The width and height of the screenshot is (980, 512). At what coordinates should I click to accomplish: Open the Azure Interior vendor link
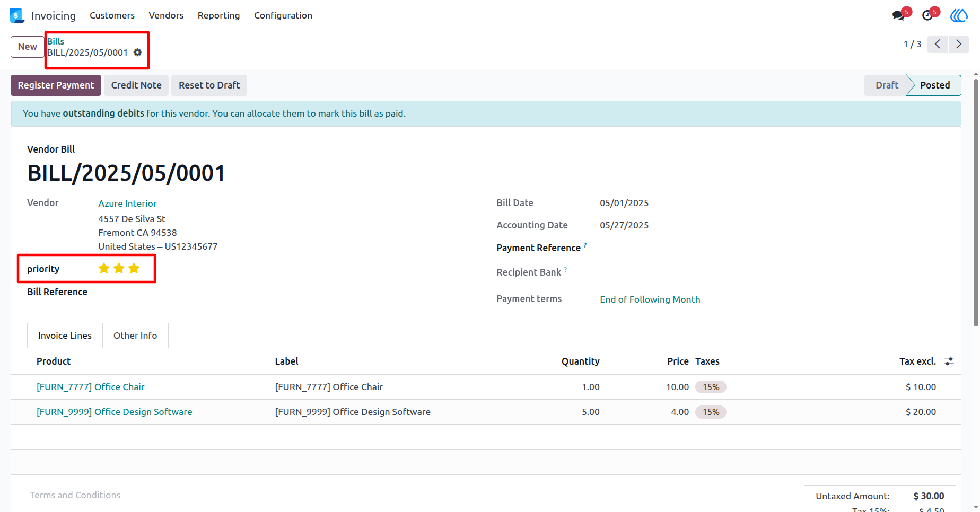click(127, 204)
